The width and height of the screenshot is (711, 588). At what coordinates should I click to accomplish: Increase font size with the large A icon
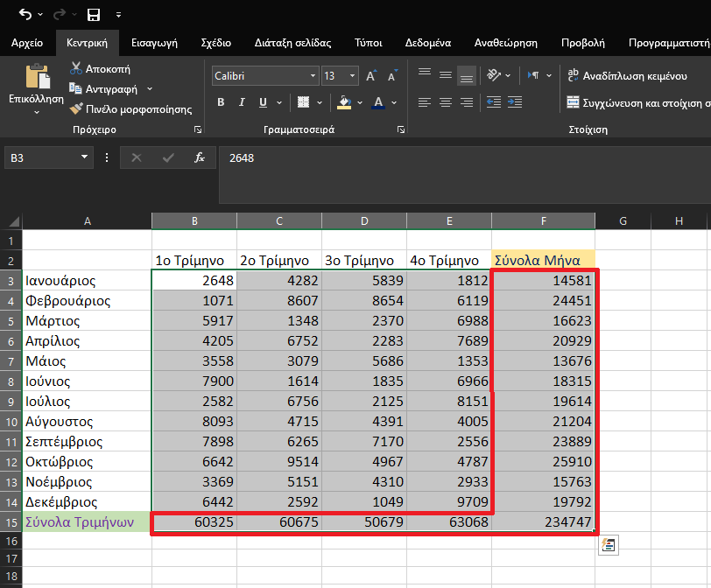369,77
